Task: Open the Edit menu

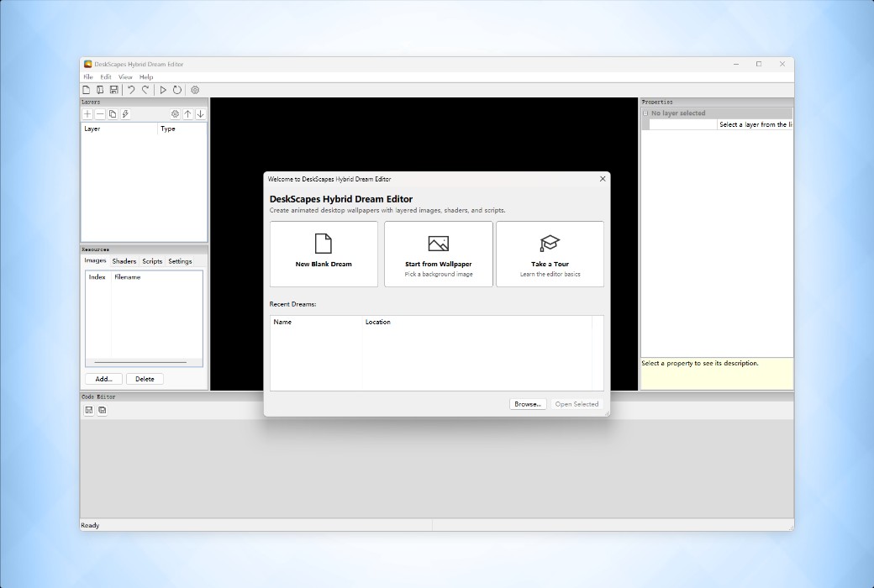Action: coord(106,77)
